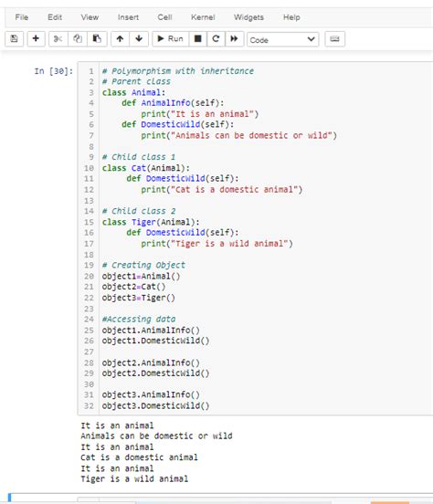This screenshot has height=504, width=433.
Task: Click the '# Creating Object' comment line
Action: (x=143, y=265)
